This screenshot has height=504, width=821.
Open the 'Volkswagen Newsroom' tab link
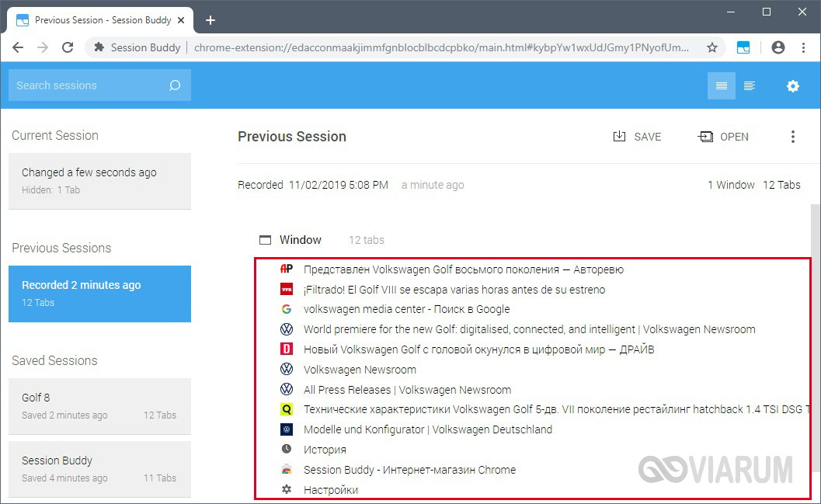coord(360,370)
